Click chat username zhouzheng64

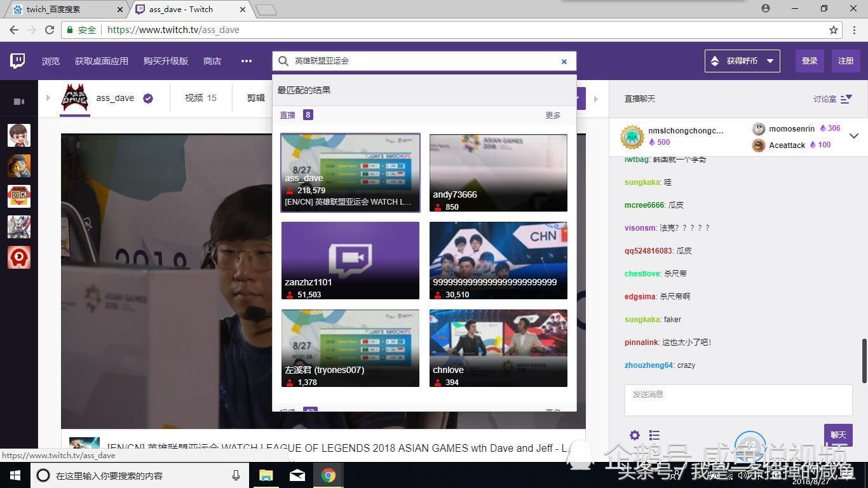[649, 365]
